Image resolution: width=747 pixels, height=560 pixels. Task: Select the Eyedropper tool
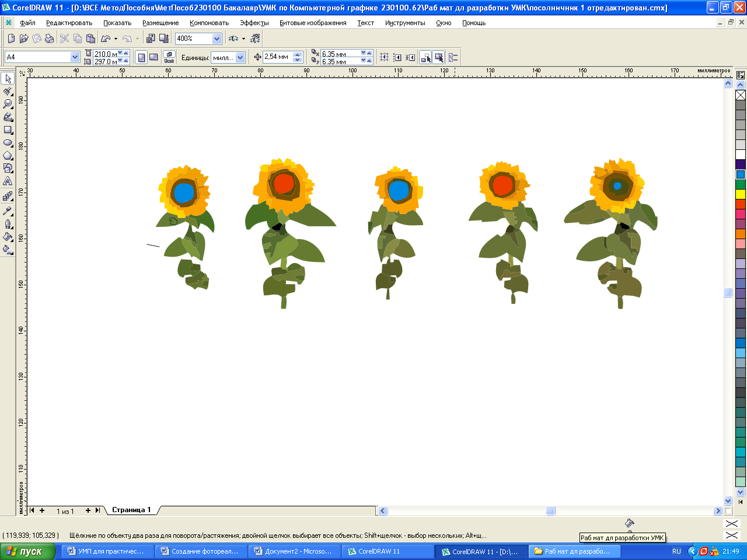coord(8,211)
